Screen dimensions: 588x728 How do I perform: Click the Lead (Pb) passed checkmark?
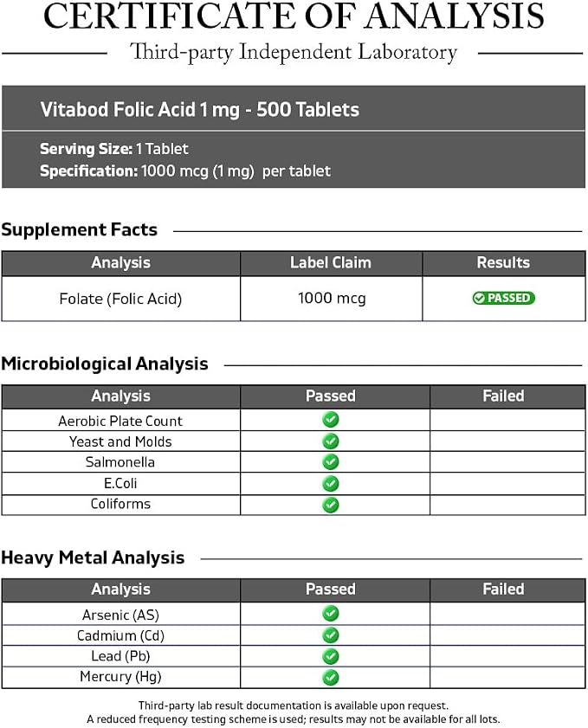(x=331, y=656)
